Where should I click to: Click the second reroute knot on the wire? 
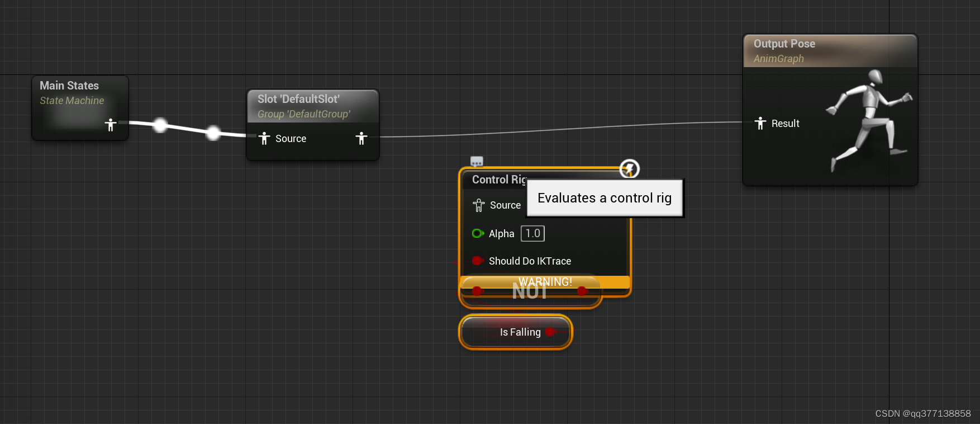(x=213, y=133)
